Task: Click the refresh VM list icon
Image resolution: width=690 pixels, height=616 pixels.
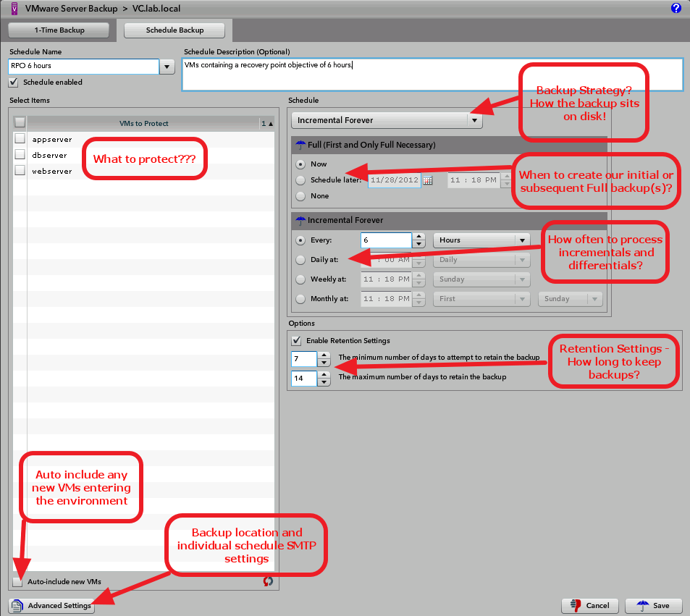Action: point(268,581)
